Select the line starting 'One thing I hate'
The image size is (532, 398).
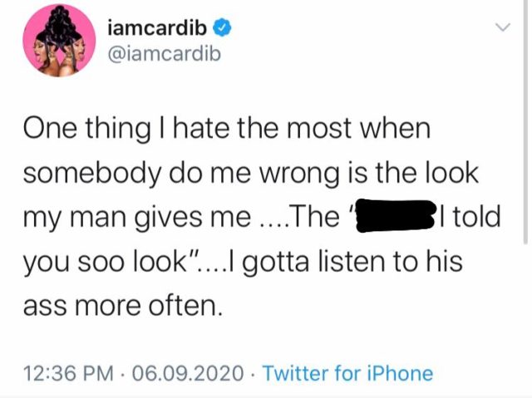[x=227, y=129]
